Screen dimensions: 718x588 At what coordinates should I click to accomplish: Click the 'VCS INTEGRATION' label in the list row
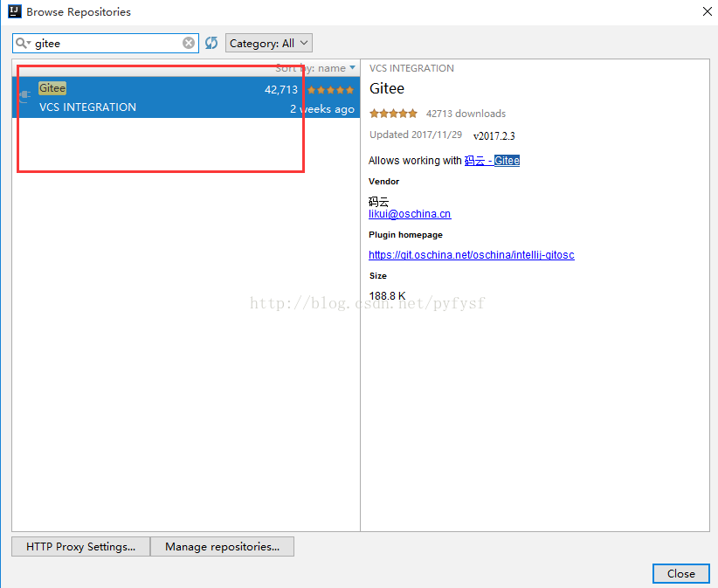tap(87, 107)
